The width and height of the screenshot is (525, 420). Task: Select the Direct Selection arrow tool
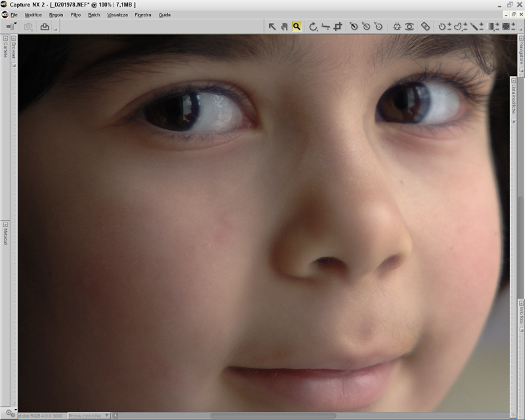[272, 26]
